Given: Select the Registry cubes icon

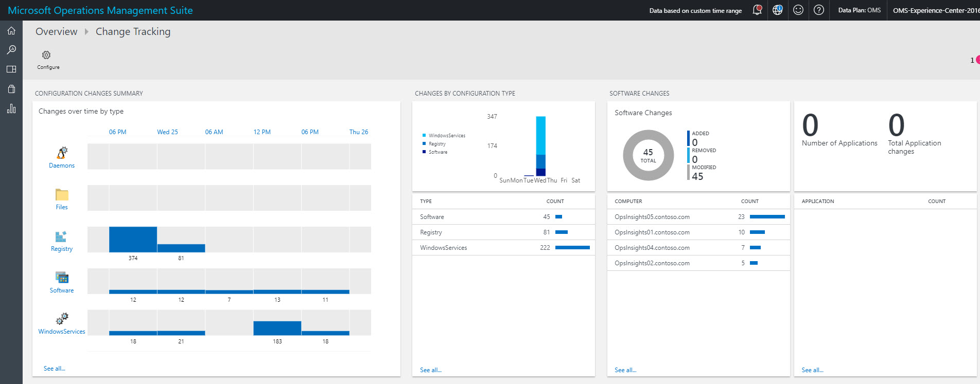Looking at the screenshot, I should point(61,236).
